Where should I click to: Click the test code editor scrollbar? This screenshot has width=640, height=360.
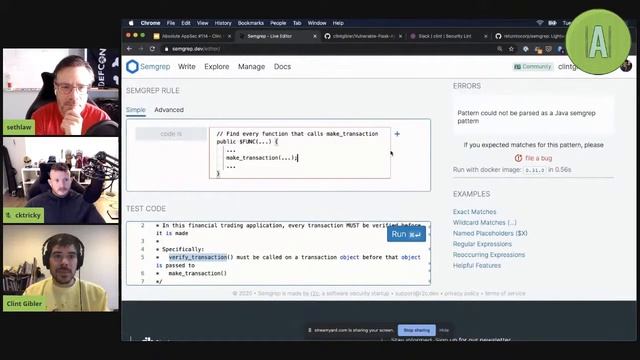coord(429,253)
